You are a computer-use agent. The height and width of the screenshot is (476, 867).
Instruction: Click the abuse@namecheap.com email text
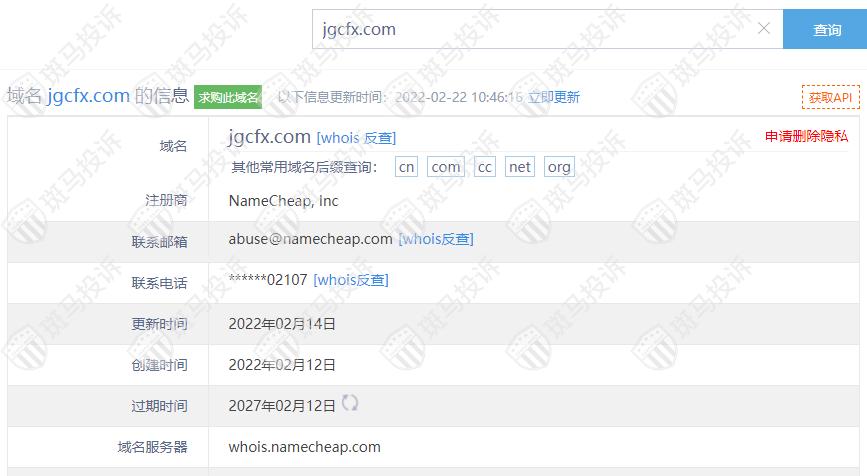pyautogui.click(x=310, y=239)
